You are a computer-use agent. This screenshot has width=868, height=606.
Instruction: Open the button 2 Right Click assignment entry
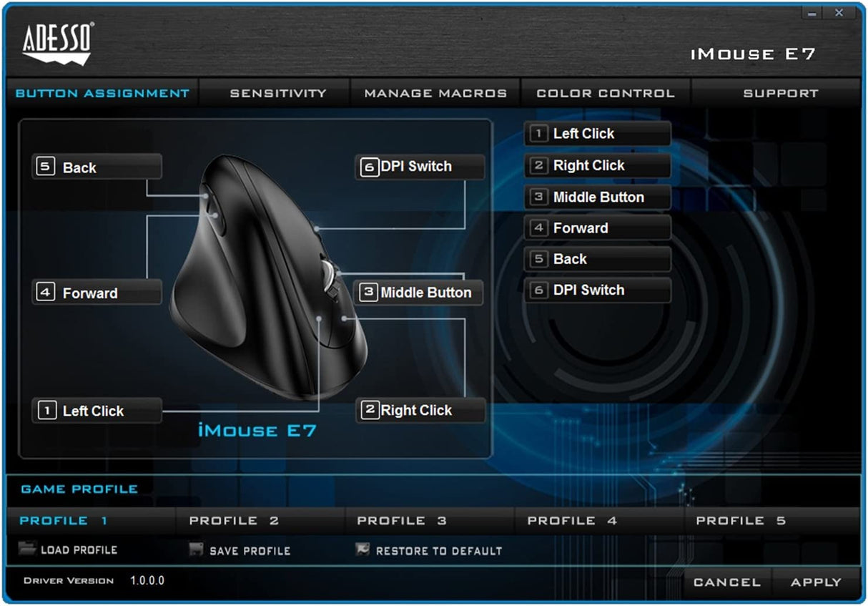point(597,165)
